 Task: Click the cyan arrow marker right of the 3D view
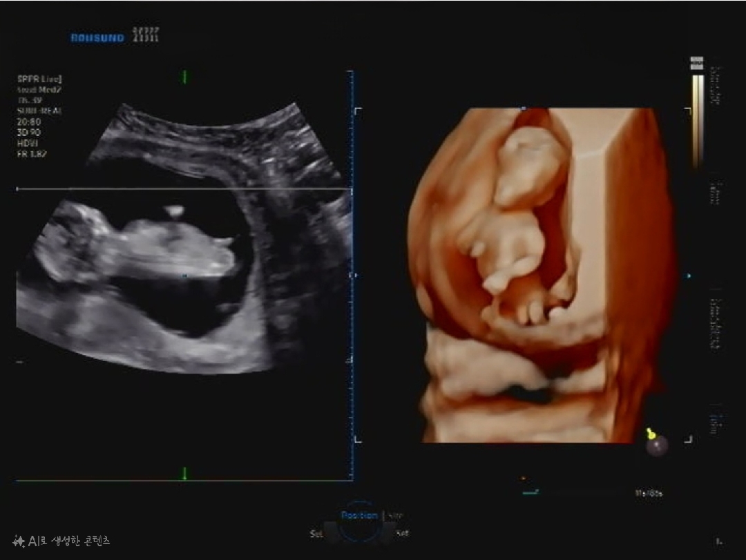tap(689, 276)
